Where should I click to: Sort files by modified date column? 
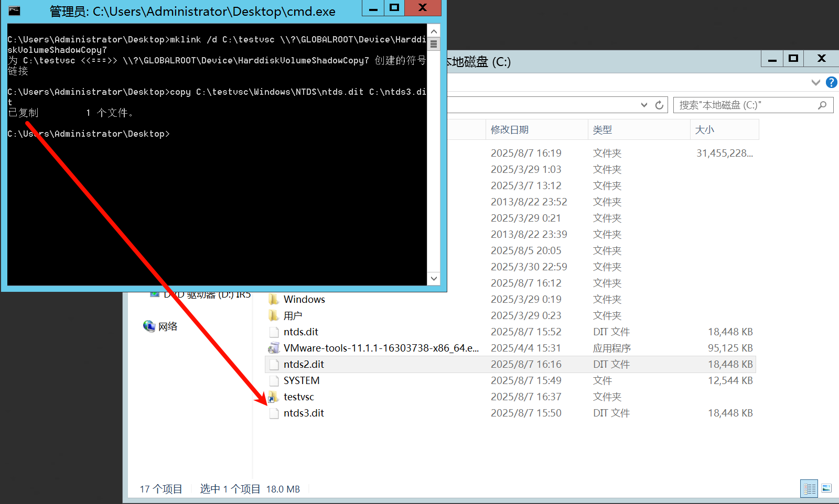coord(535,129)
